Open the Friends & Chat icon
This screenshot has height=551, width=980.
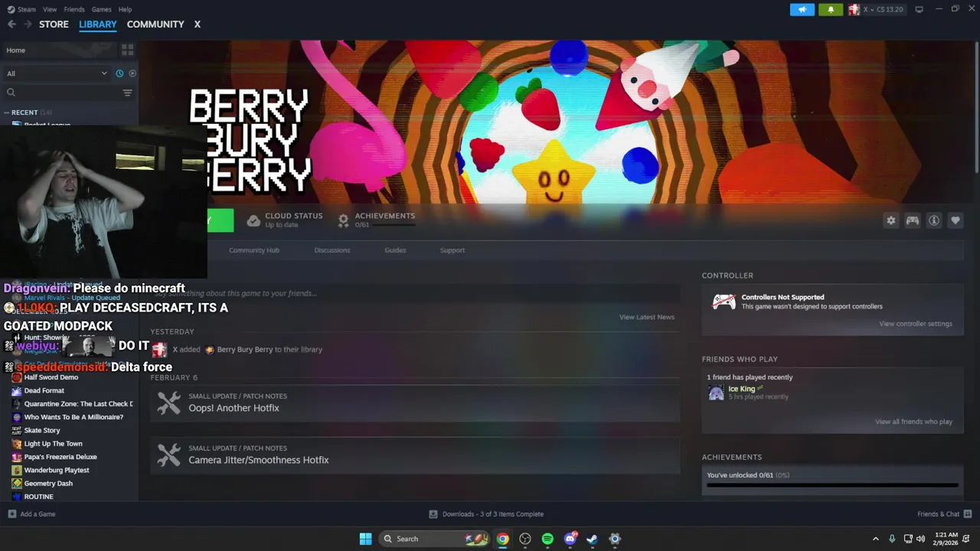click(x=968, y=514)
